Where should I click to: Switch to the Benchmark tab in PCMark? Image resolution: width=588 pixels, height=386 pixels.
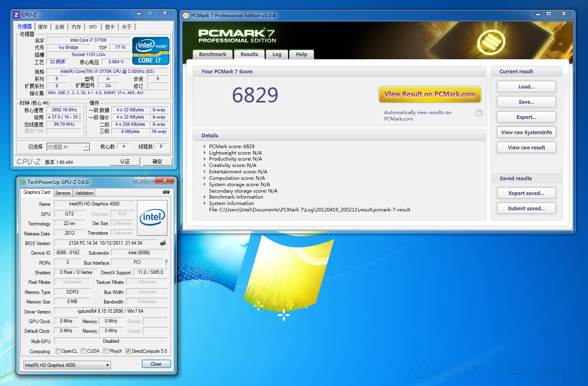pos(212,54)
